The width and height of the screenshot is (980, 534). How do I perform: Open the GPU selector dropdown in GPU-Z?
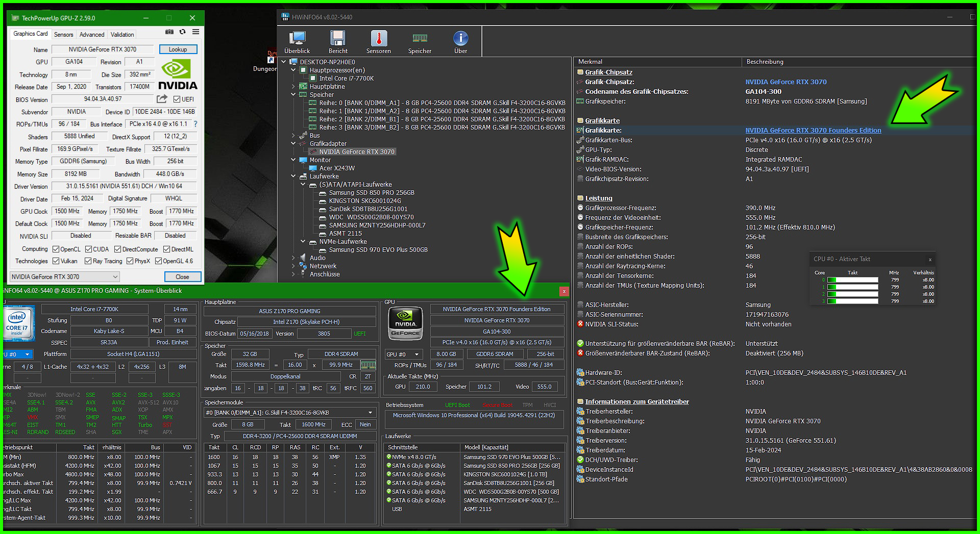click(x=64, y=276)
